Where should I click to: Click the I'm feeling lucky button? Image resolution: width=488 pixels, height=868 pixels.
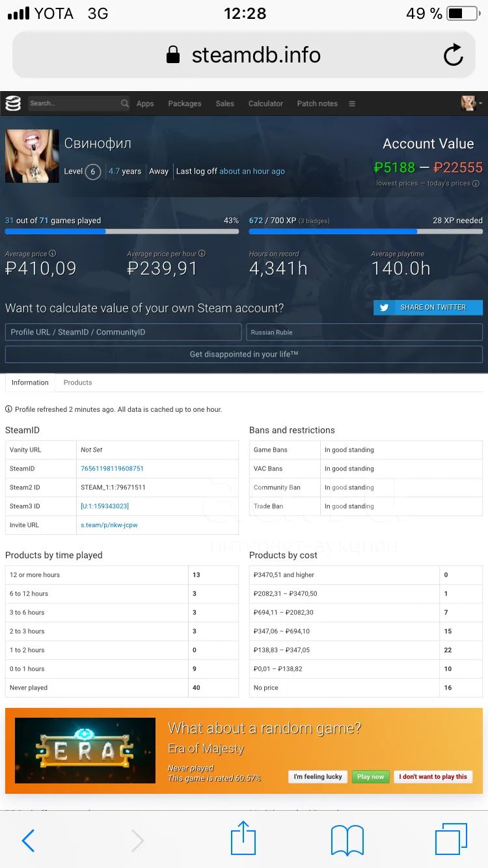click(318, 777)
